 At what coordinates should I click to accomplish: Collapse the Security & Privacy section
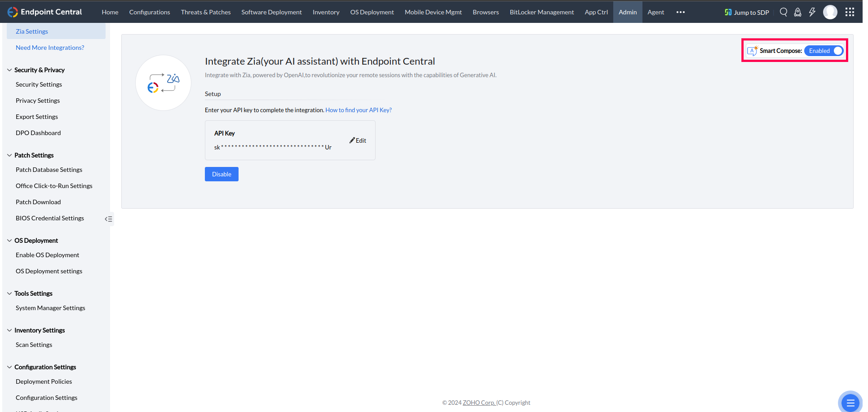tap(9, 70)
